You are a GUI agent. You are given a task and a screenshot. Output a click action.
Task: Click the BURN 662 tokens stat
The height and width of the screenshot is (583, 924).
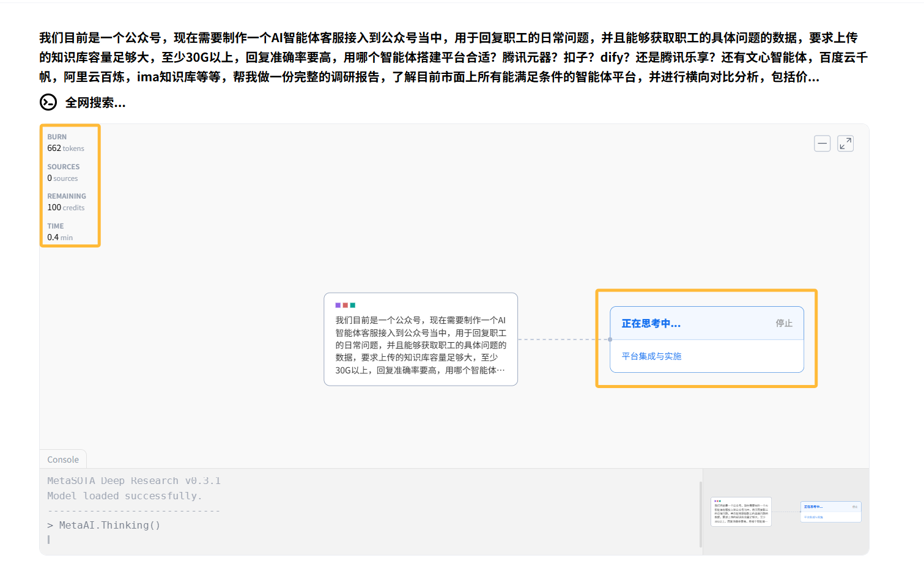coord(65,143)
